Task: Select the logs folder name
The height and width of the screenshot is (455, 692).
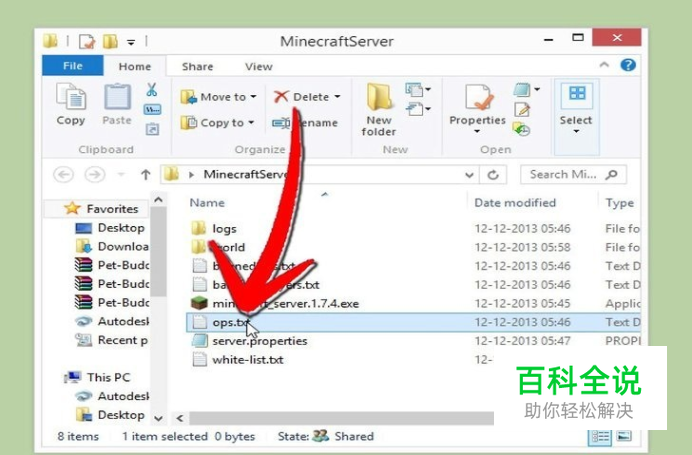Action: click(x=224, y=229)
